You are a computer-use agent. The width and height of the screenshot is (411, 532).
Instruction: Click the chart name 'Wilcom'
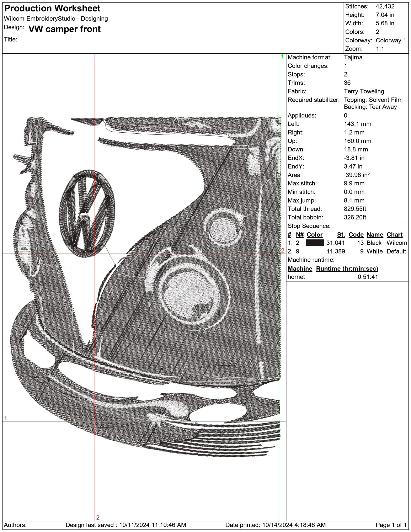pyautogui.click(x=397, y=243)
